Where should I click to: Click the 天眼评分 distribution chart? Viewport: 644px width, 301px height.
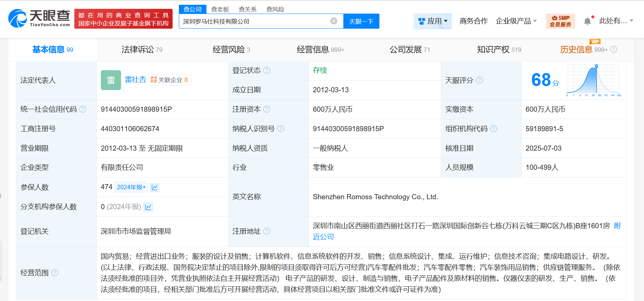click(594, 80)
